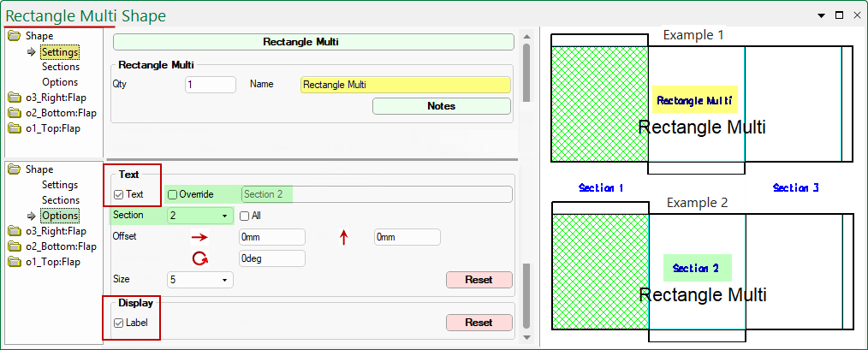Select Settings in the lower tree
The image size is (868, 350).
coord(60,185)
